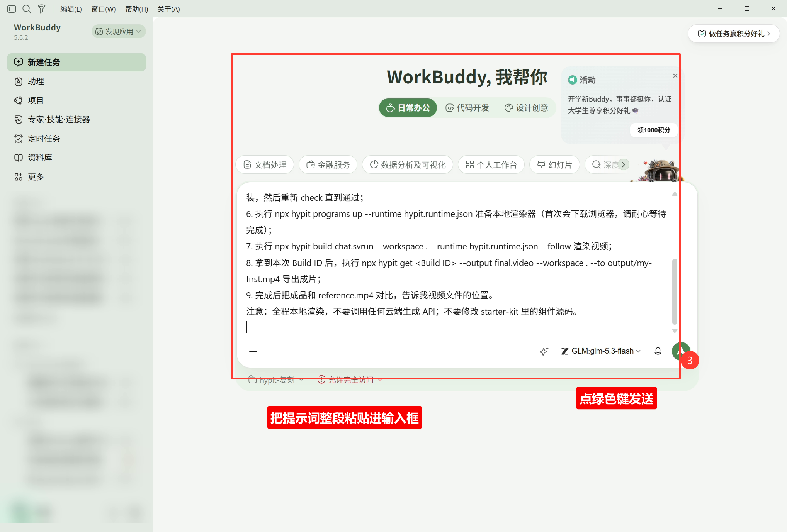Open the 帮助(H) menu

137,9
